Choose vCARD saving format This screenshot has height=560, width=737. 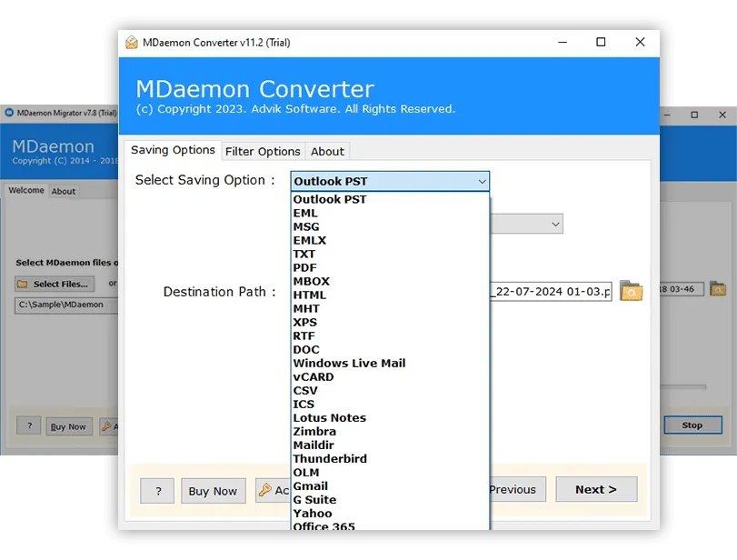[390, 376]
